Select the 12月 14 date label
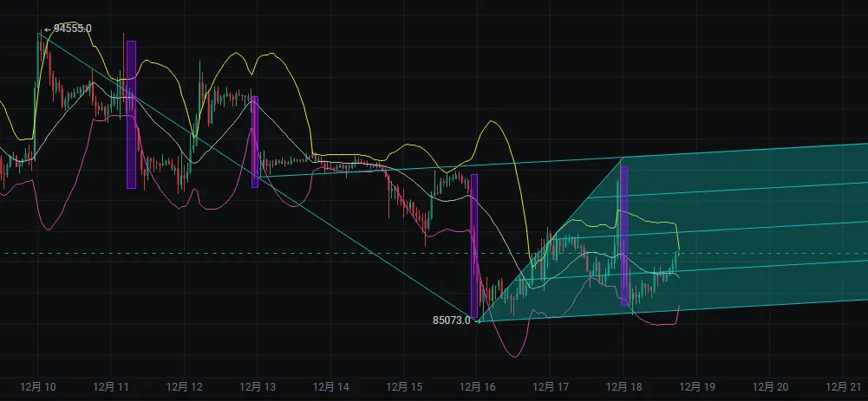 click(330, 386)
